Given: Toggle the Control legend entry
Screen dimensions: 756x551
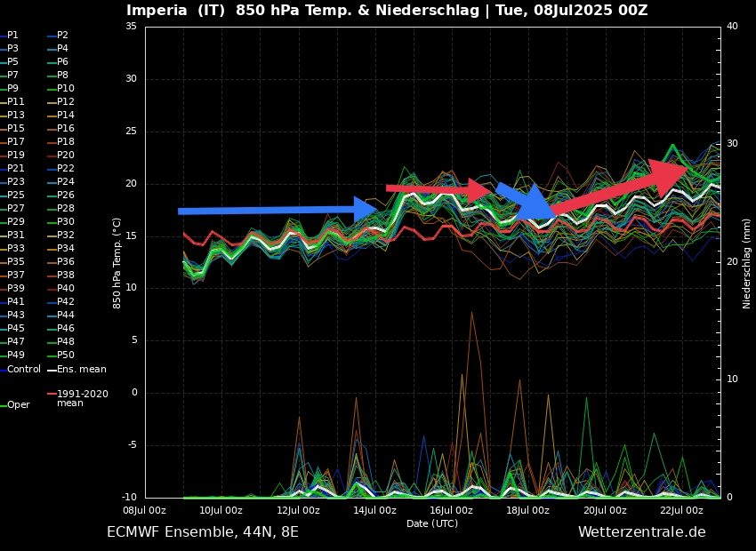Looking at the screenshot, I should coord(24,369).
